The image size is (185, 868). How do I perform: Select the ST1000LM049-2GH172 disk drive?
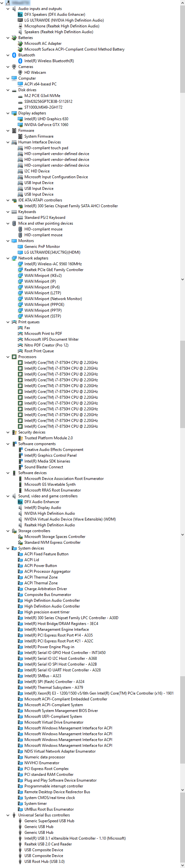(43, 107)
